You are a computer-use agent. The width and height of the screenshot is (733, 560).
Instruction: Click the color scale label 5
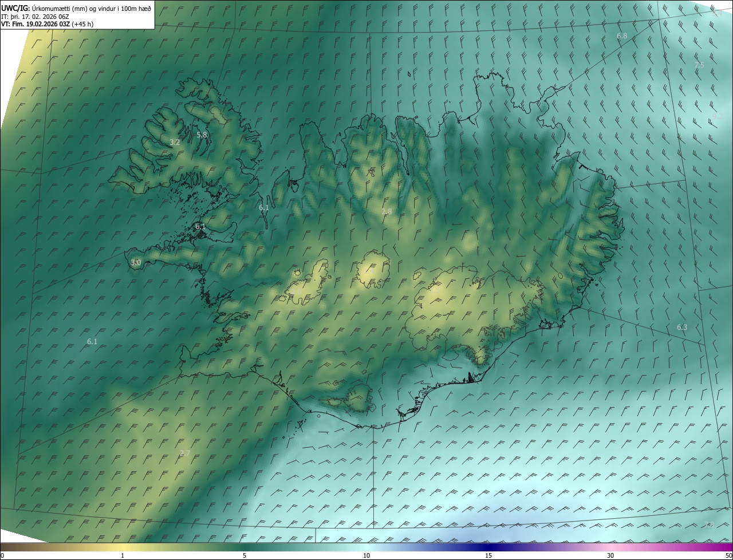pos(245,556)
